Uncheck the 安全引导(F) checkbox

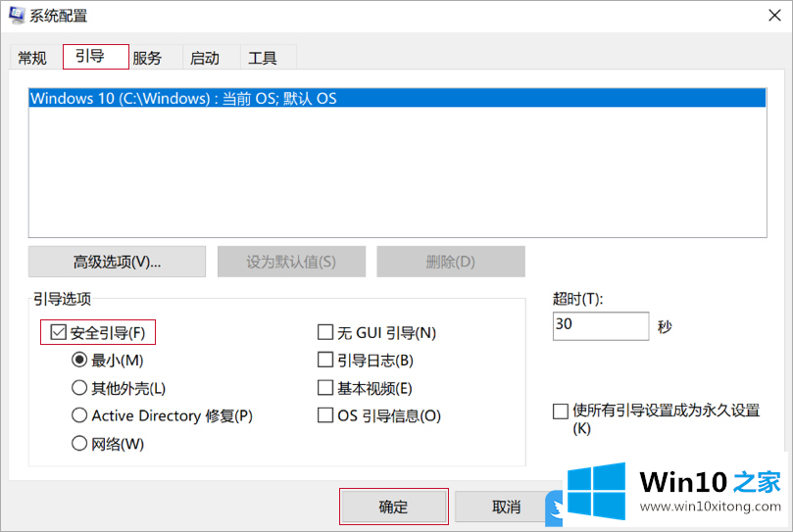point(59,332)
